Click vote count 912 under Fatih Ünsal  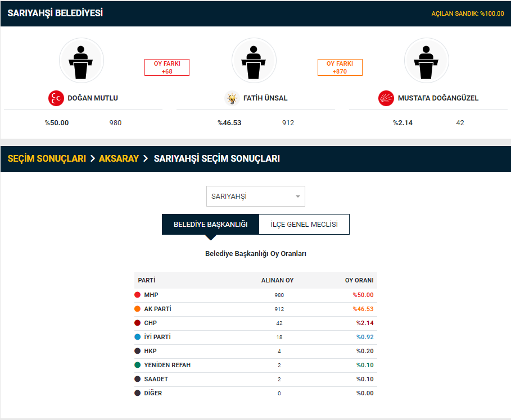(288, 123)
